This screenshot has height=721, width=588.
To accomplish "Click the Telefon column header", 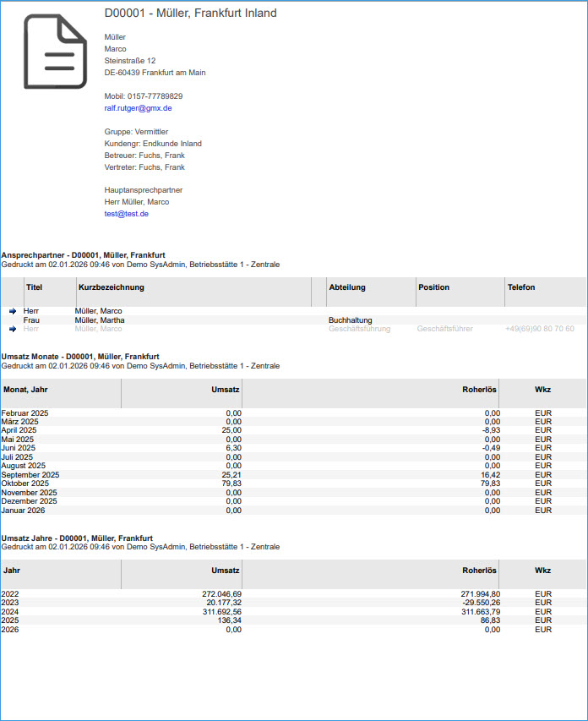I will tap(521, 287).
